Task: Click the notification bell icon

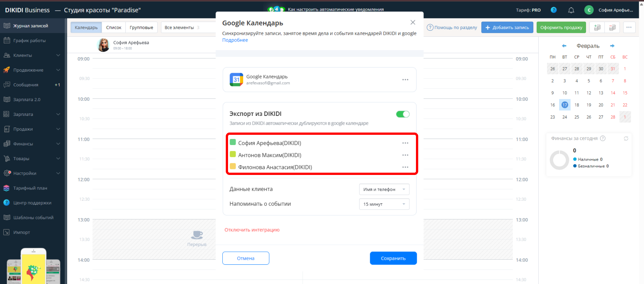Action: [x=571, y=10]
